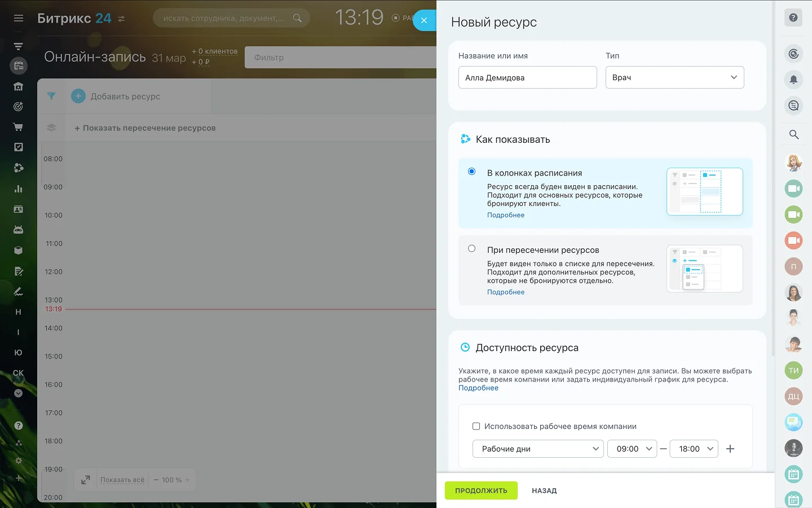This screenshot has height=508, width=812.
Task: Click the Добавить ресурс button
Action: (x=116, y=97)
